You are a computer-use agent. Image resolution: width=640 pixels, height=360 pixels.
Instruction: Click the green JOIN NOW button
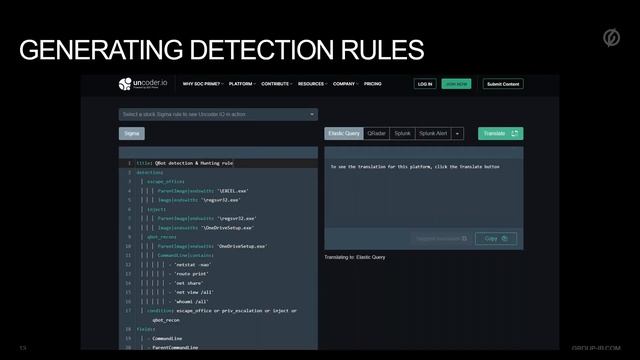pyautogui.click(x=456, y=84)
